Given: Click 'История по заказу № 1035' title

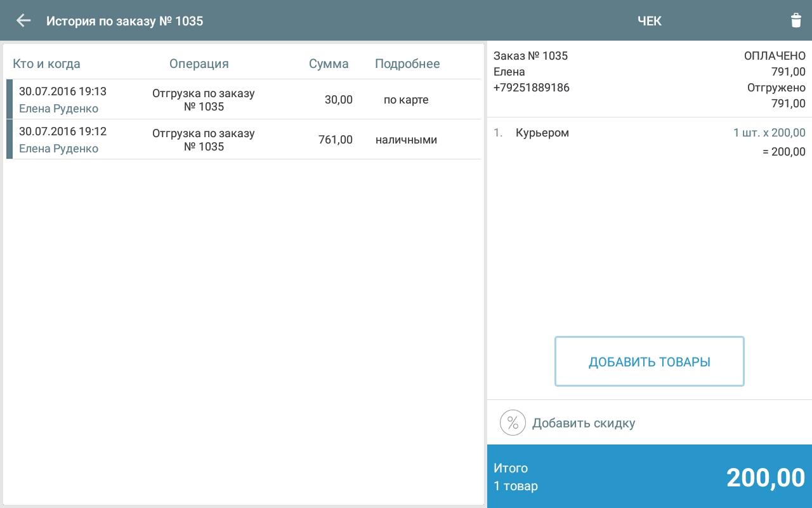Looking at the screenshot, I should click(x=124, y=21).
